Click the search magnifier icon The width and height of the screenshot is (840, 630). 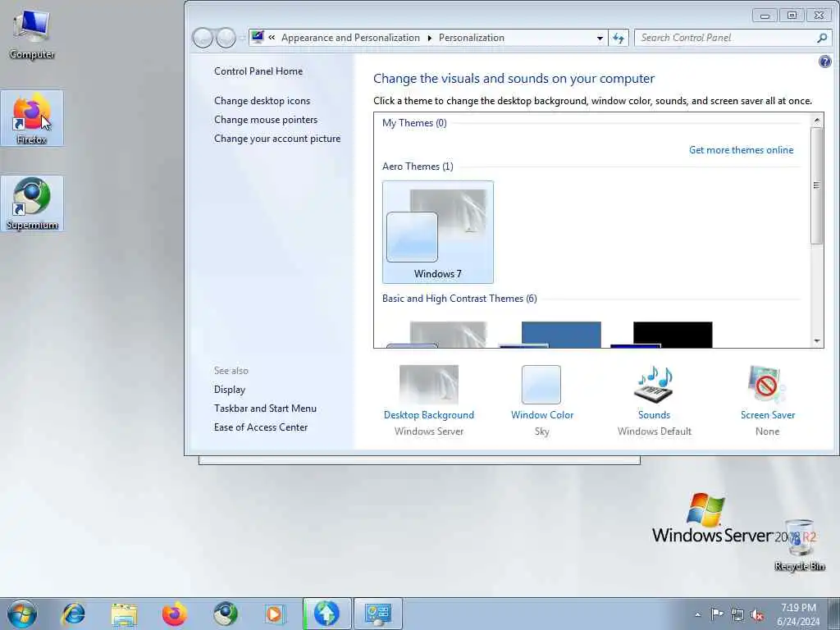(x=822, y=38)
